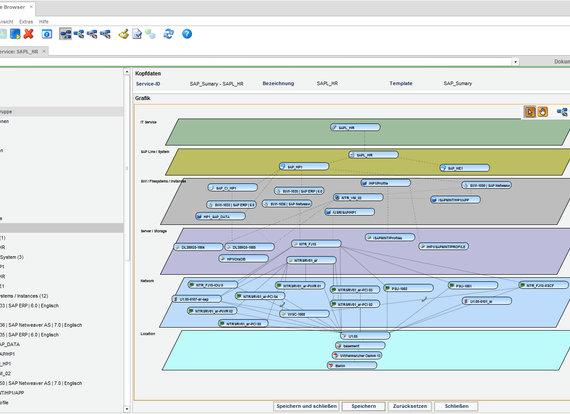The width and height of the screenshot is (570, 414).
Task: Click the Schließen button
Action: 456,406
